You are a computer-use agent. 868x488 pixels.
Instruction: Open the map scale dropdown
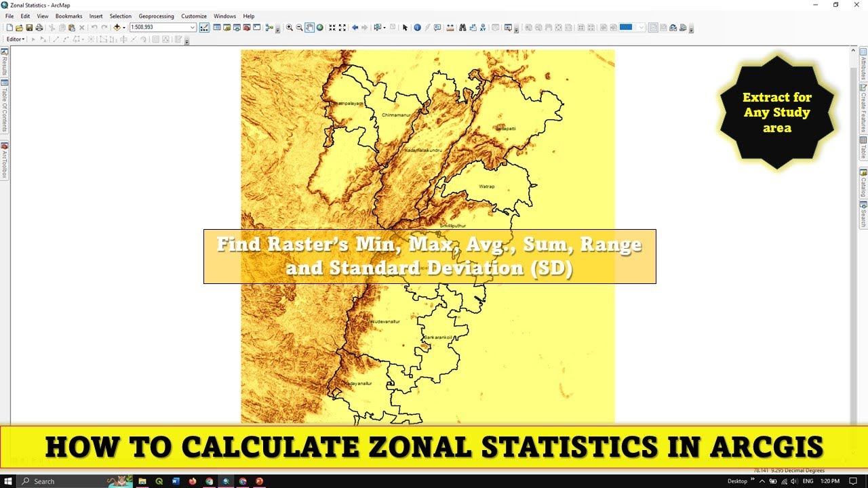pos(193,28)
